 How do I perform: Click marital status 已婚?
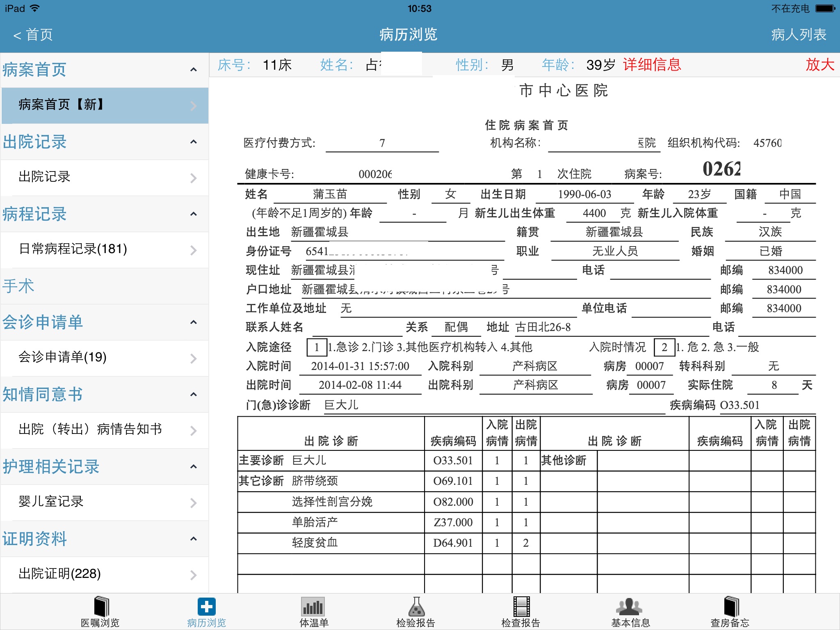pos(771,251)
